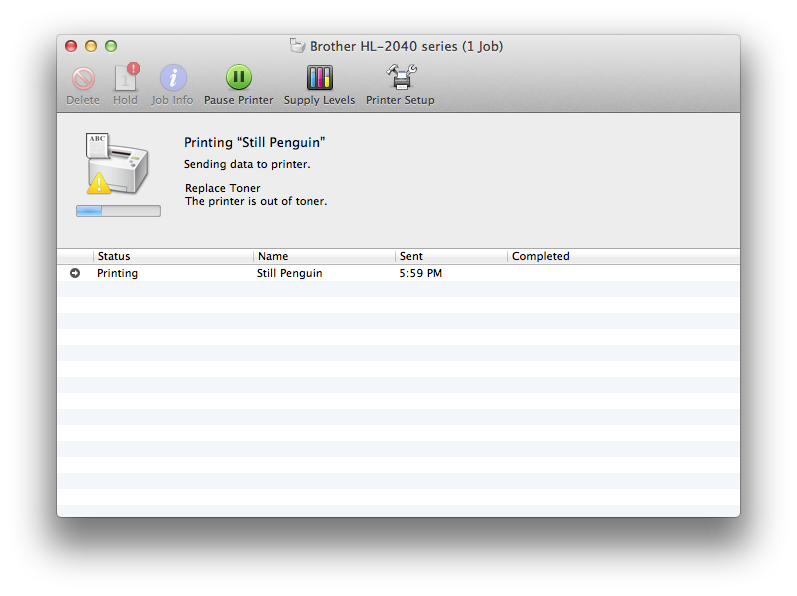This screenshot has width=797, height=596.
Task: Sort the queue by the Name column header
Action: click(324, 257)
